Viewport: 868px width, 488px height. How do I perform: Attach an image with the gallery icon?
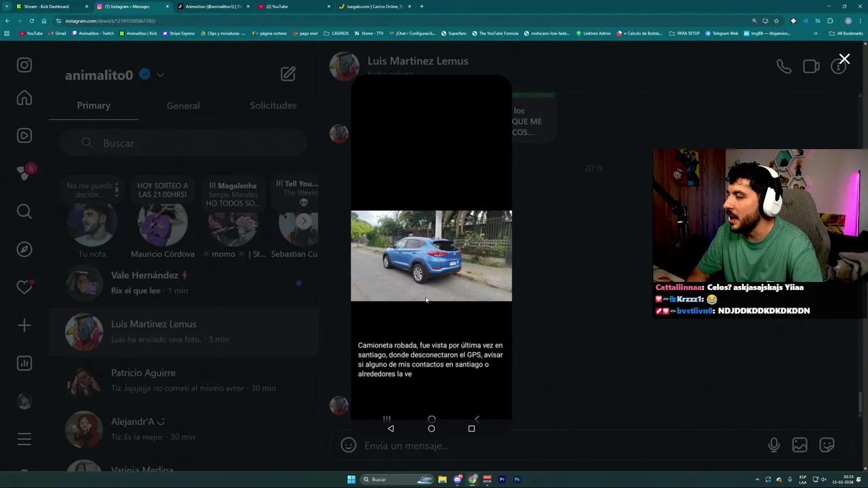tap(800, 445)
